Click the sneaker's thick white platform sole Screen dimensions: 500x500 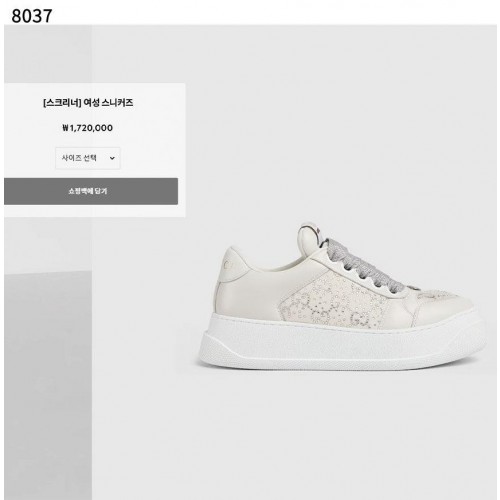(340, 343)
